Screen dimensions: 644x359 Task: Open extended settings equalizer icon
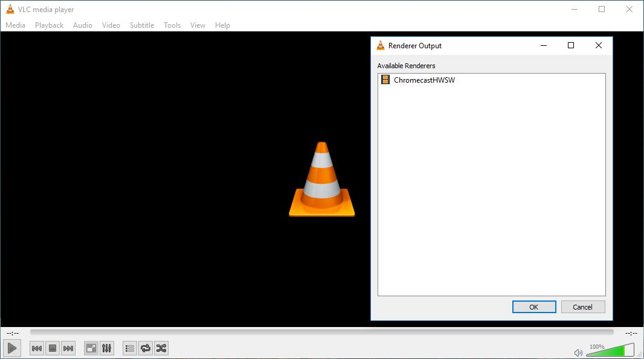click(107, 348)
